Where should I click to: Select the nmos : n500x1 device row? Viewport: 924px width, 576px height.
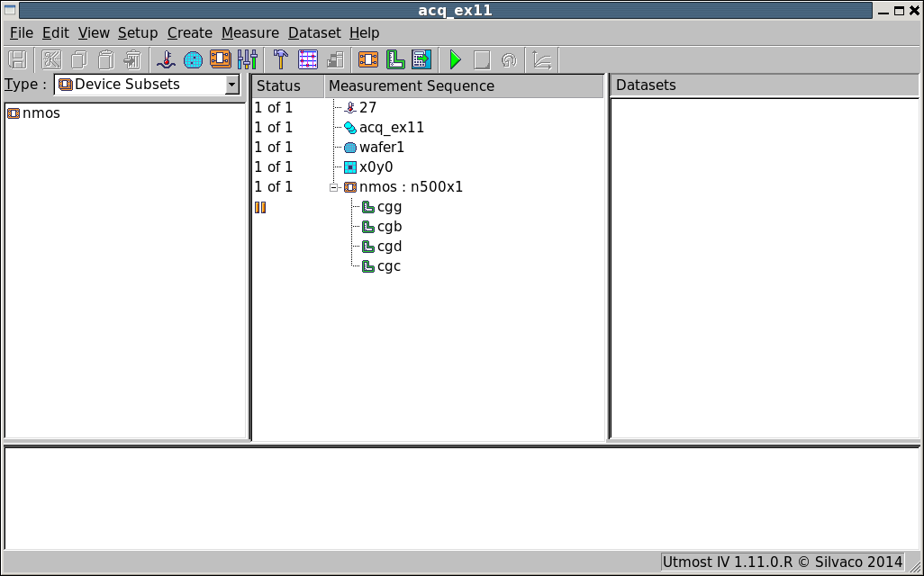tap(412, 187)
